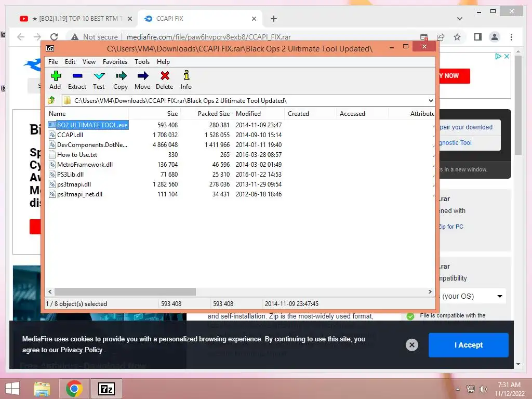Open the Favorites menu

(115, 62)
